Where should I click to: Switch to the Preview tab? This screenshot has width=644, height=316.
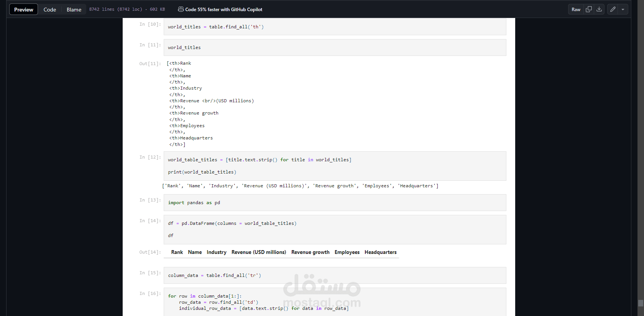pyautogui.click(x=23, y=10)
